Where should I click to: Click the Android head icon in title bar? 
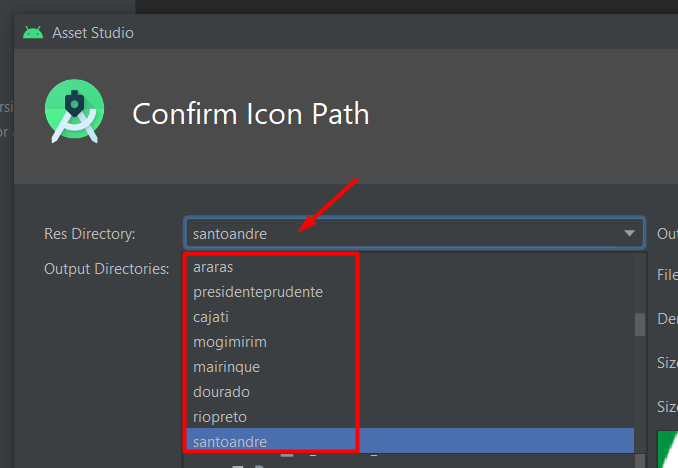point(33,33)
